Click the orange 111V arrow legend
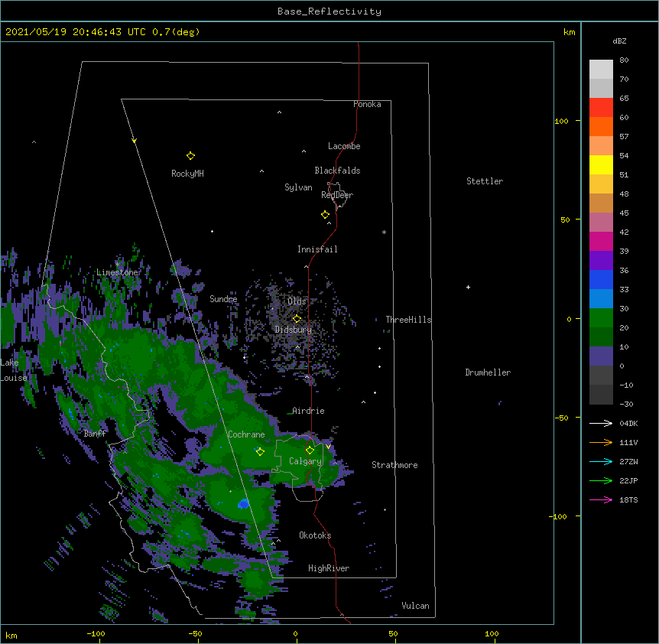This screenshot has width=659, height=644. [x=601, y=442]
